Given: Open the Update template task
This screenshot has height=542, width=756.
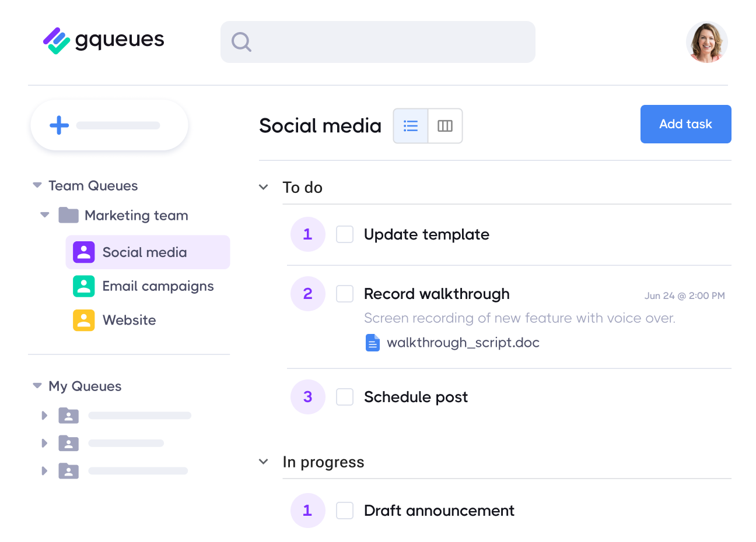Looking at the screenshot, I should pyautogui.click(x=426, y=234).
